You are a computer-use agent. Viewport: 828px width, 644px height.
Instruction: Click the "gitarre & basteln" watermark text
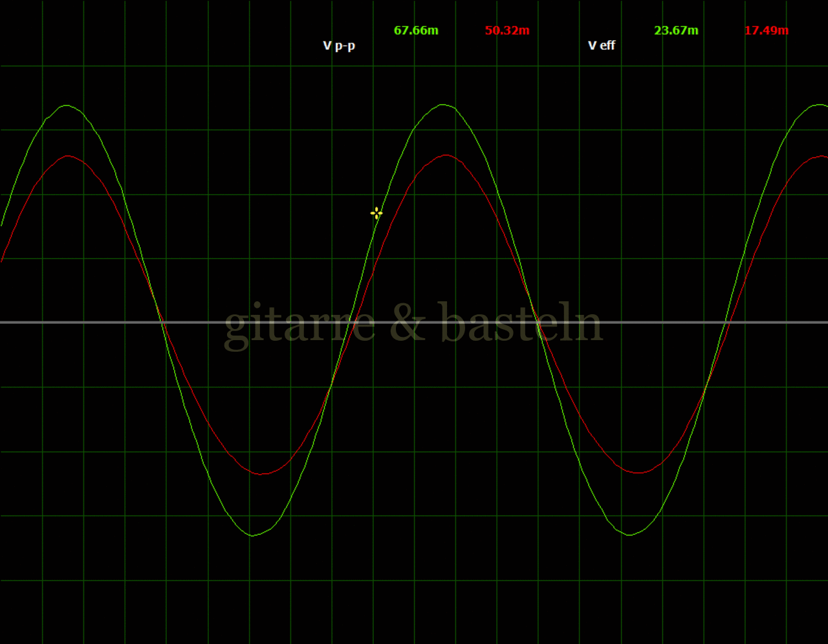pyautogui.click(x=413, y=323)
